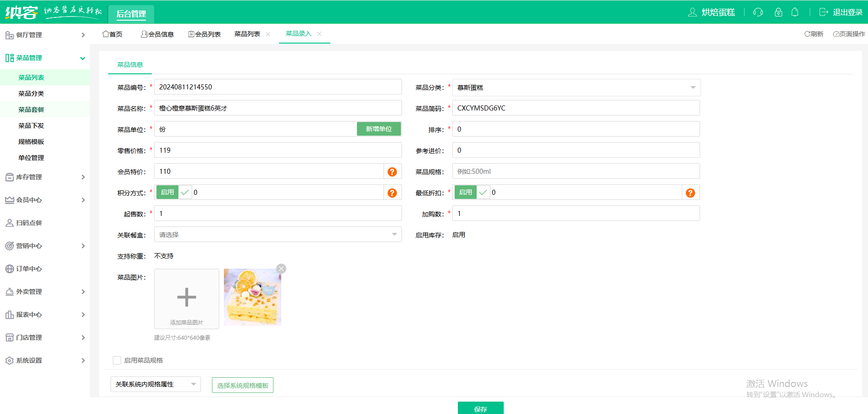The image size is (868, 414).
Task: Click the 纳客 logo
Action: [21, 12]
